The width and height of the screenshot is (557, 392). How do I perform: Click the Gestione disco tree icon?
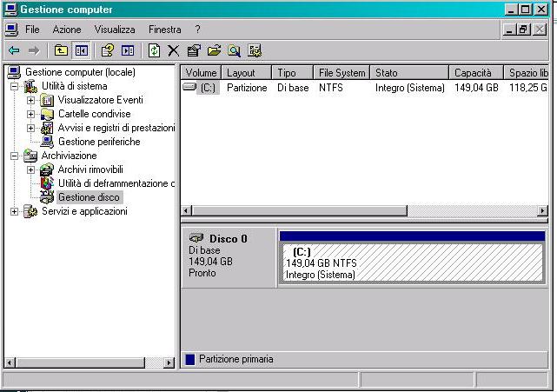point(47,197)
